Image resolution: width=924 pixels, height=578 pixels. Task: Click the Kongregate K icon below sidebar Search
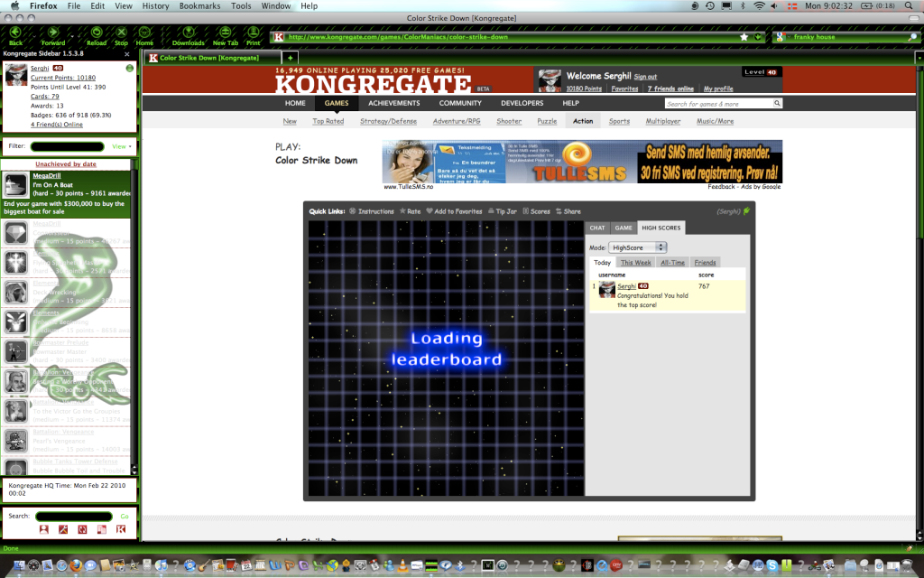[x=121, y=529]
